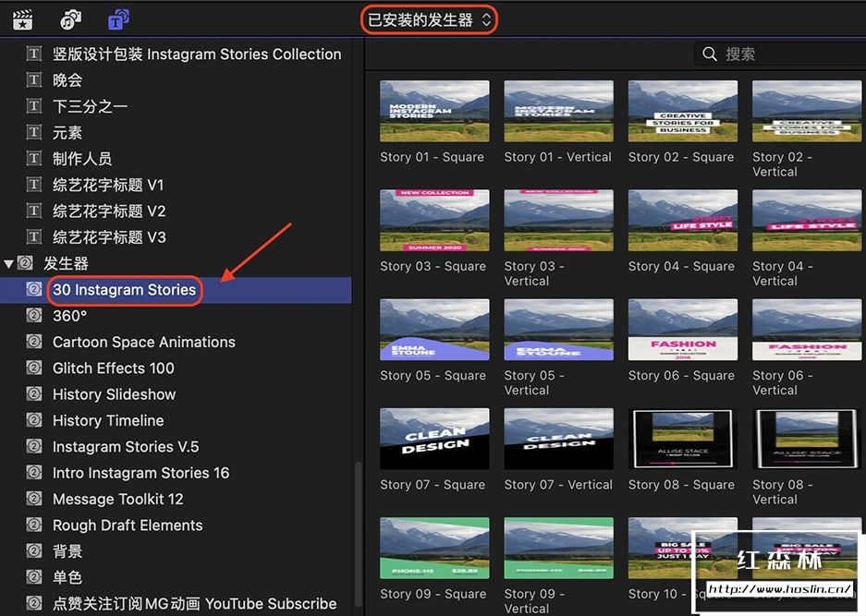Pick the Story 07 - Vertical thumbnail
This screenshot has height=616, width=866.
pos(559,439)
